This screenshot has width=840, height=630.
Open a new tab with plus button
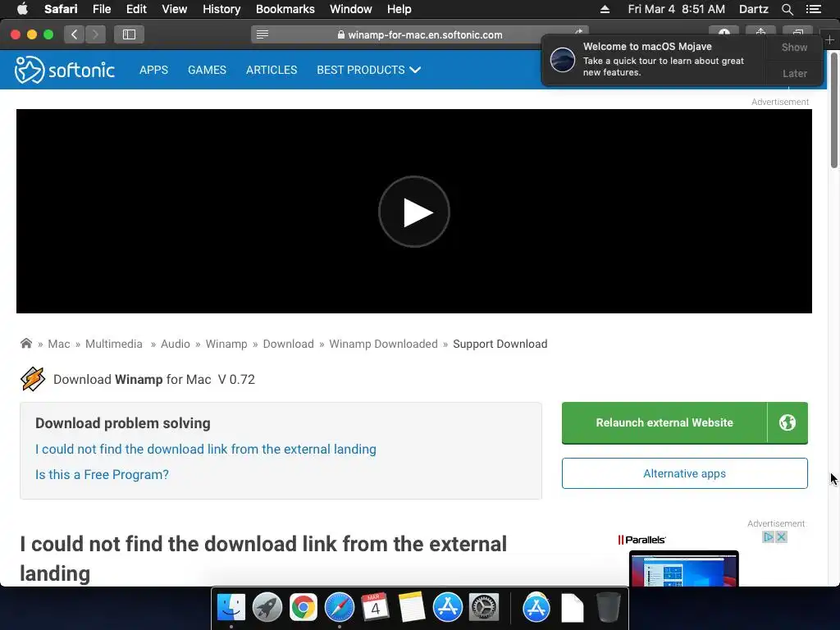tap(830, 39)
